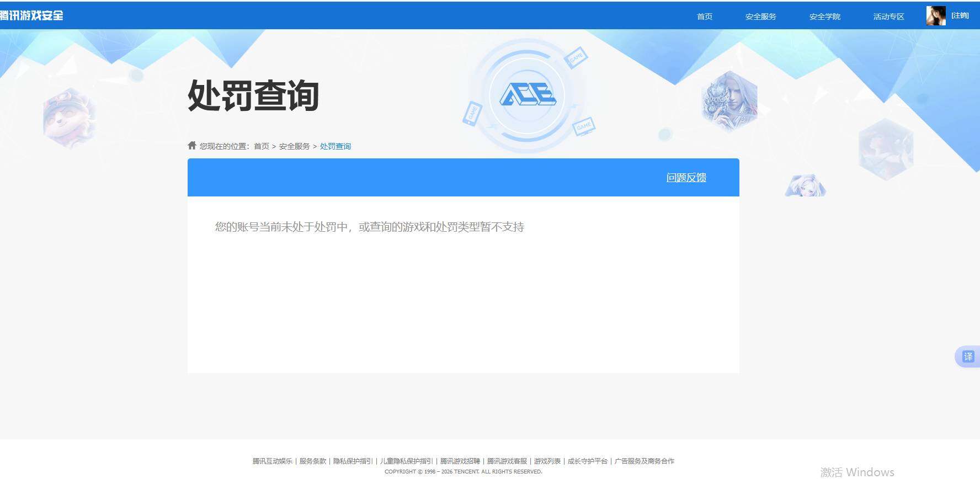The width and height of the screenshot is (980, 479).
Task: Click the ACE logo emblem
Action: (528, 95)
